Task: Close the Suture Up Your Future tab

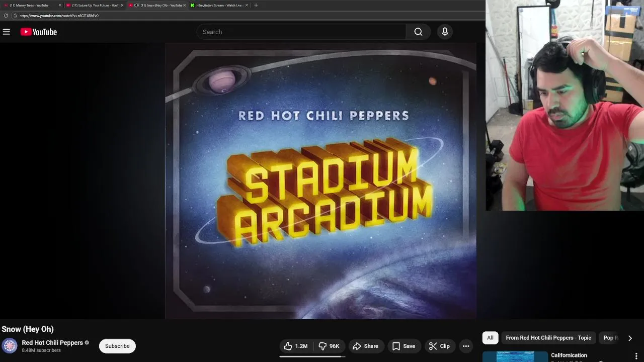Action: (x=122, y=5)
